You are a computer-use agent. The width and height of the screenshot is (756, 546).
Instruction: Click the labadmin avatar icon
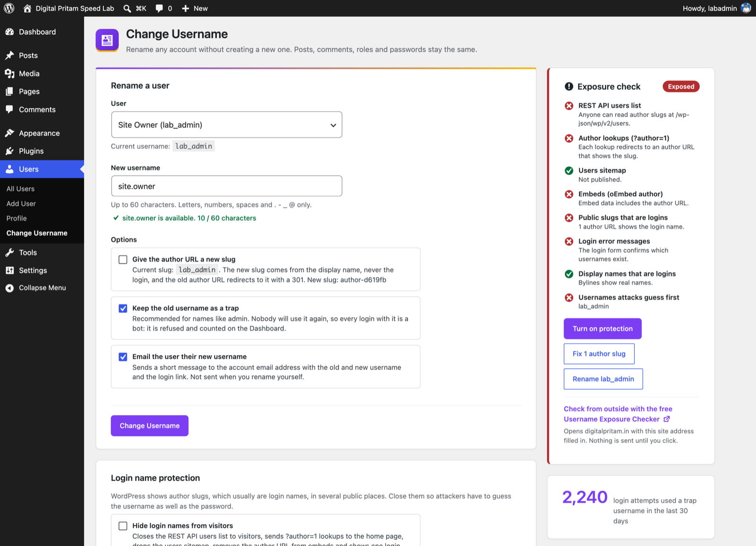pyautogui.click(x=746, y=8)
